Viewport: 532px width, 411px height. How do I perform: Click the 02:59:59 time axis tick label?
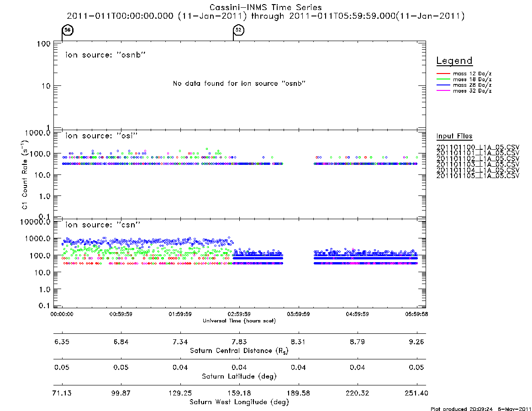[239, 314]
